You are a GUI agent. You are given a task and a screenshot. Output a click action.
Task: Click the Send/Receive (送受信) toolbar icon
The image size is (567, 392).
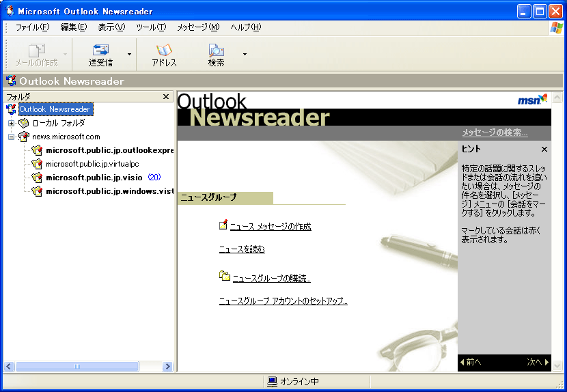(100, 55)
